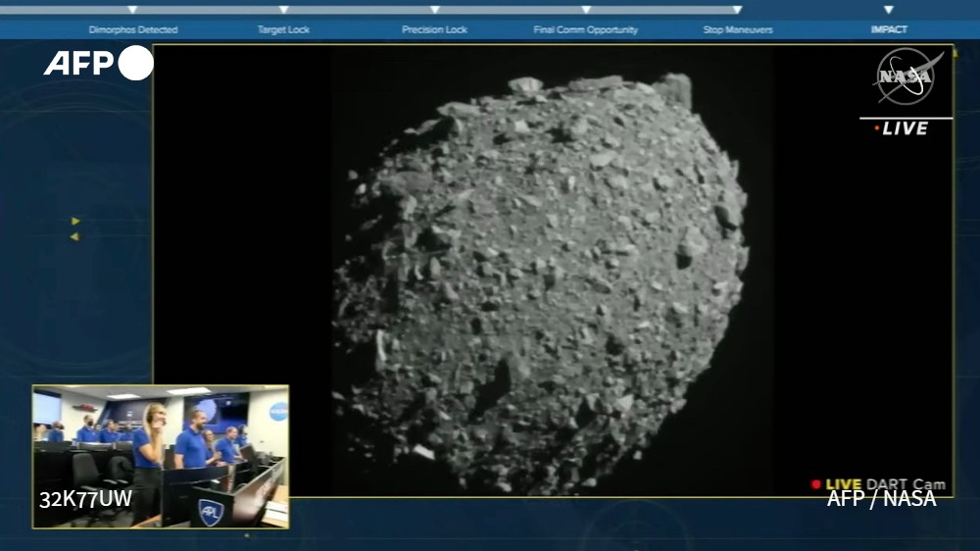Click the red live dot beside DART Cam
This screenshot has height=551, width=980.
815,484
